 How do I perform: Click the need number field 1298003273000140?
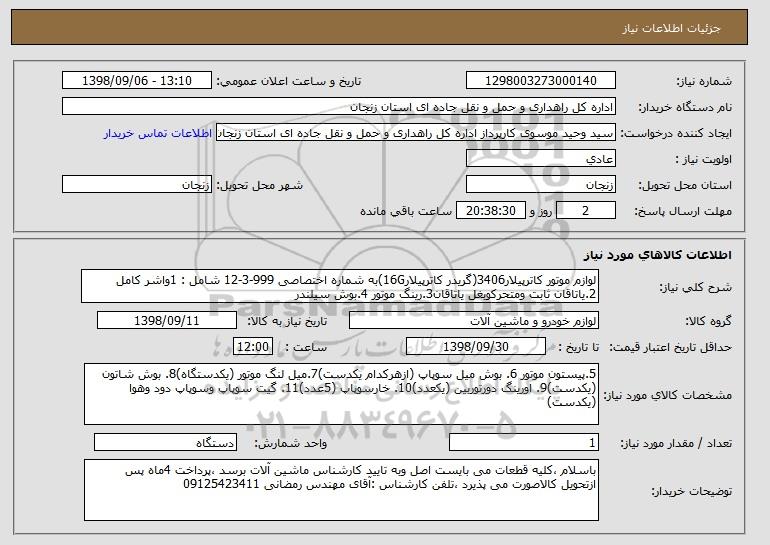point(541,81)
